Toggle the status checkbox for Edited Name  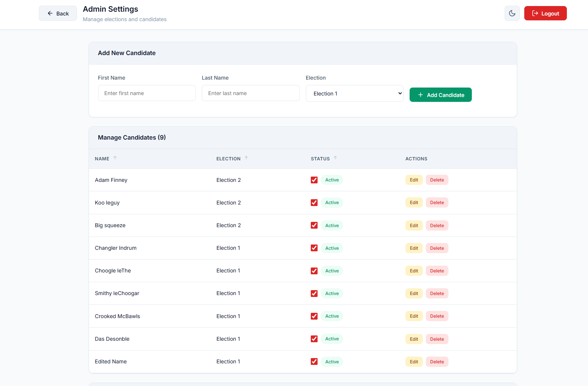point(314,361)
